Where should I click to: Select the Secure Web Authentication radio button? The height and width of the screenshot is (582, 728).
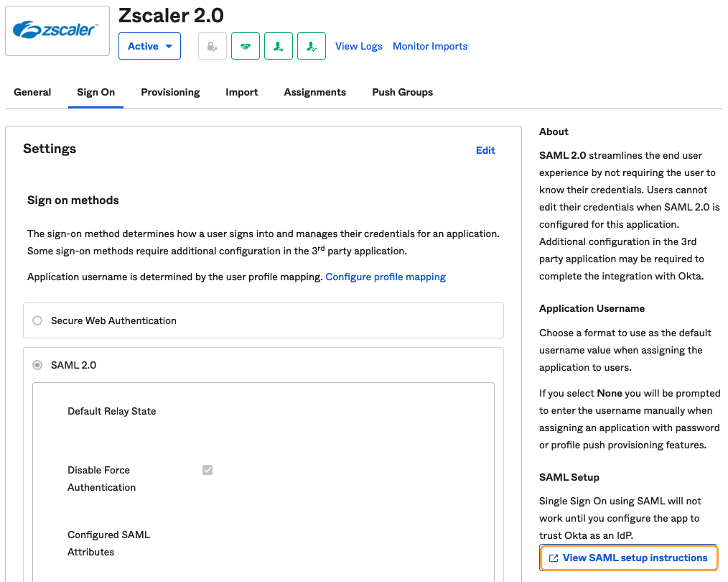[37, 320]
